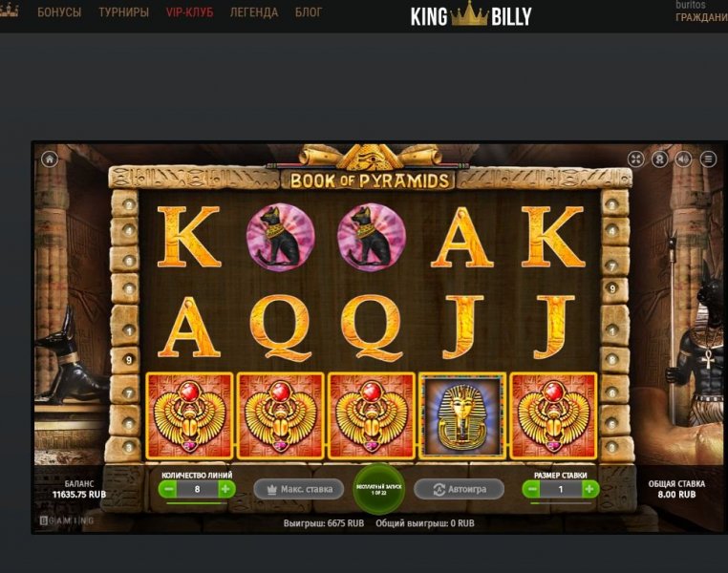Click the home icon in the game
The width and height of the screenshot is (728, 573).
click(x=50, y=159)
